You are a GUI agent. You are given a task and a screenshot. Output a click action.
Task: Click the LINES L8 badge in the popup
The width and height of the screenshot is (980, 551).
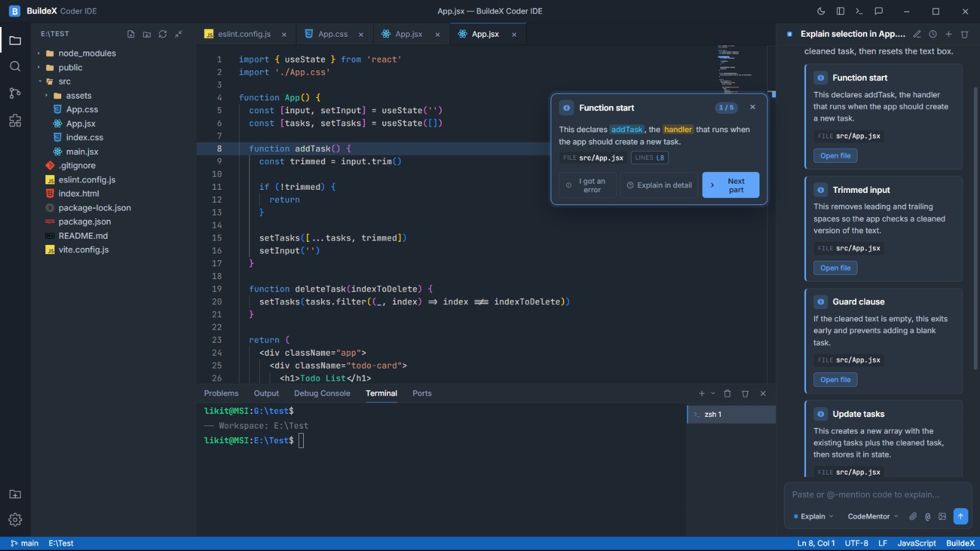[650, 158]
